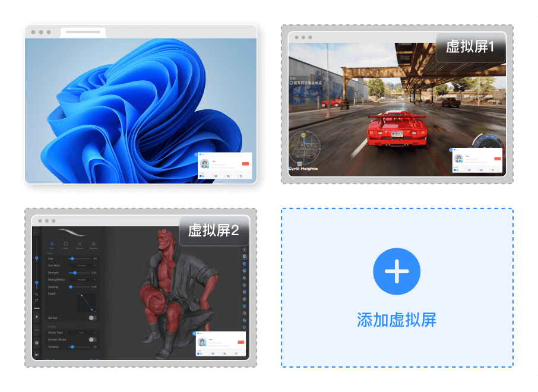Click the blue plus icon to add screen

pos(396,272)
